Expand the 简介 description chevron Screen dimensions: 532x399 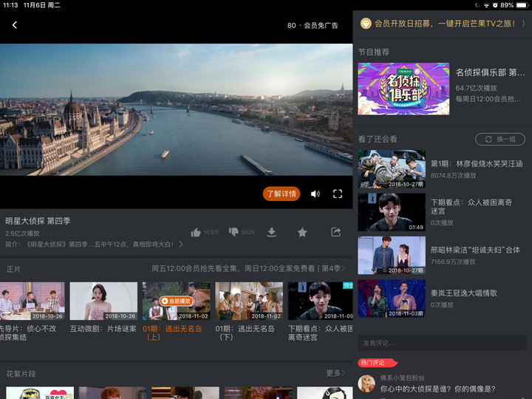pos(181,245)
